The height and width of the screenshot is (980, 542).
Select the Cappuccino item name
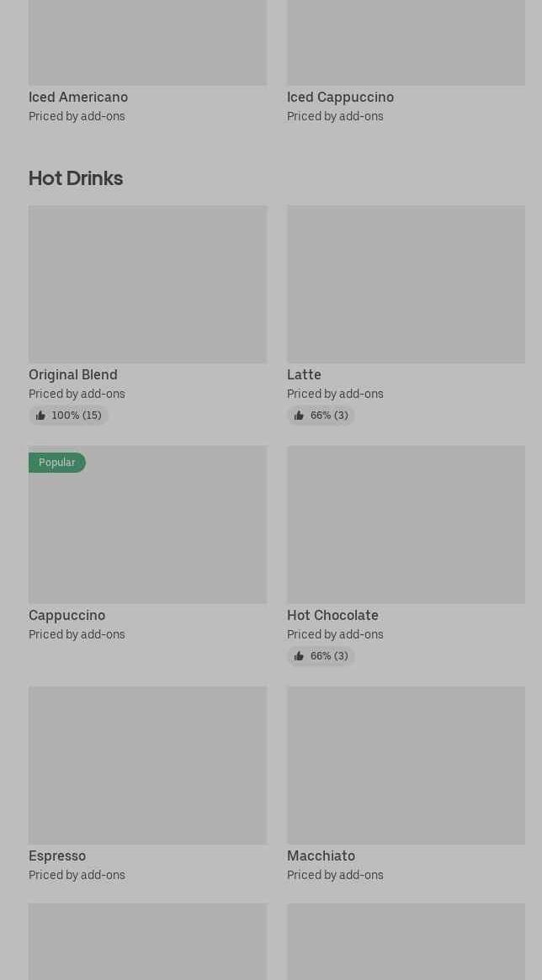click(x=66, y=616)
